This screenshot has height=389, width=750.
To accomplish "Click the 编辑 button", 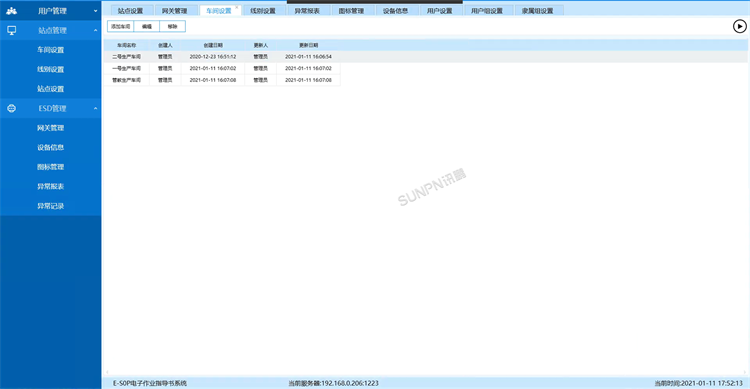I will [x=147, y=26].
